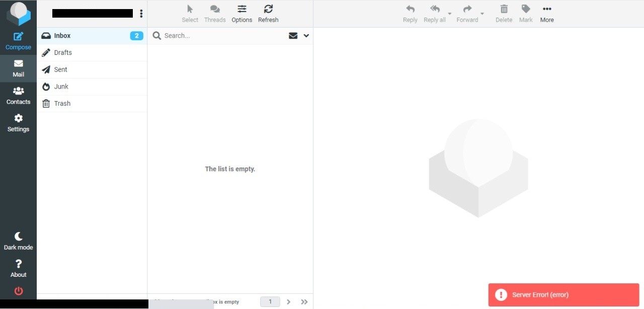Open the Trash folder
Viewport: 644px width, 309px height.
click(x=62, y=103)
